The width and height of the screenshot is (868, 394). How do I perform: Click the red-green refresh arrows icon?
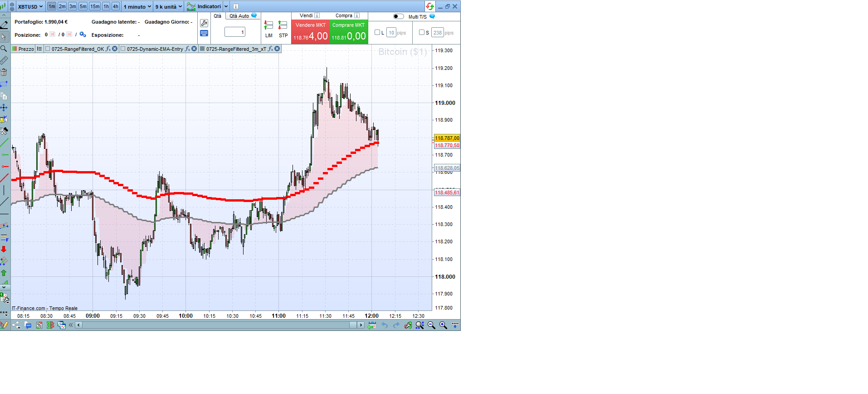430,6
